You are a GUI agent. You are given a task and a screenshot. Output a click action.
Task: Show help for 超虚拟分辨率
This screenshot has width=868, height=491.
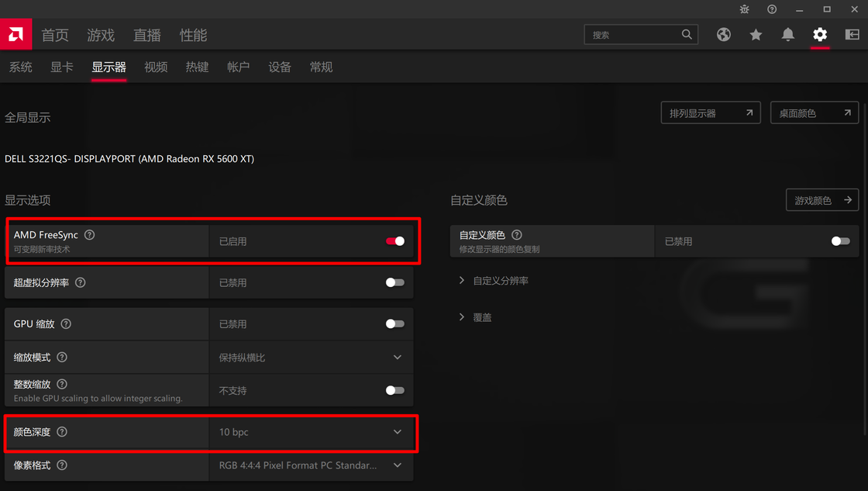click(81, 282)
